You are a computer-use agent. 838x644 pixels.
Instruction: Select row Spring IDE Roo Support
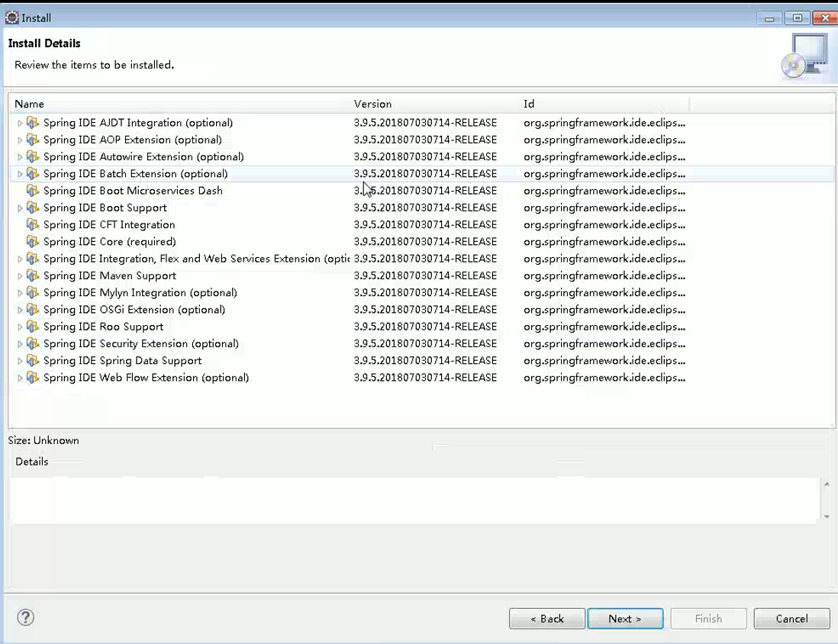[x=421, y=327]
